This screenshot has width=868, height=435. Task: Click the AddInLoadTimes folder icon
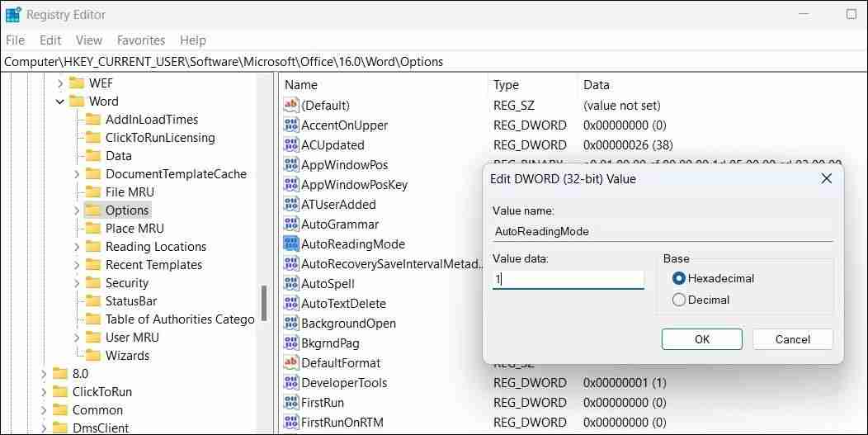point(93,120)
